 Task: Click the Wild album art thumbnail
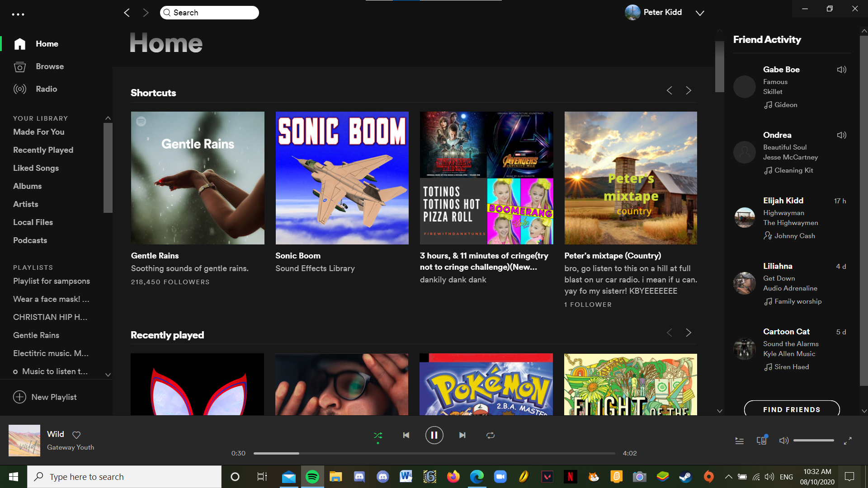(24, 441)
